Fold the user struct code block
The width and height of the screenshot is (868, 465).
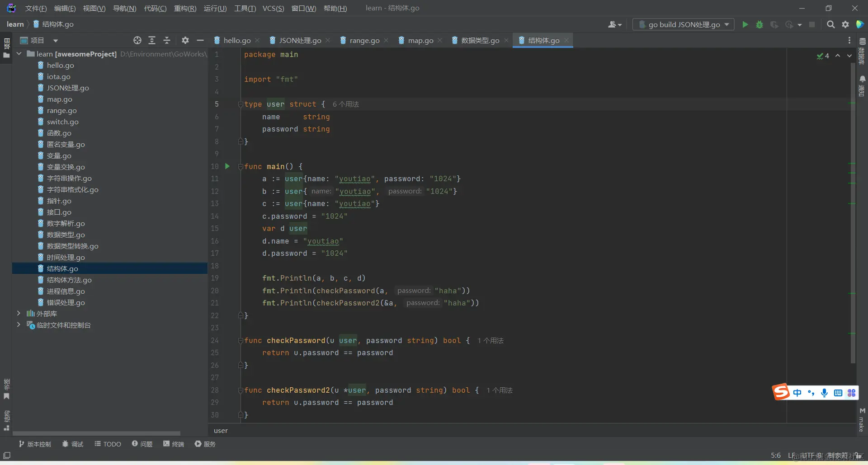[x=241, y=104]
